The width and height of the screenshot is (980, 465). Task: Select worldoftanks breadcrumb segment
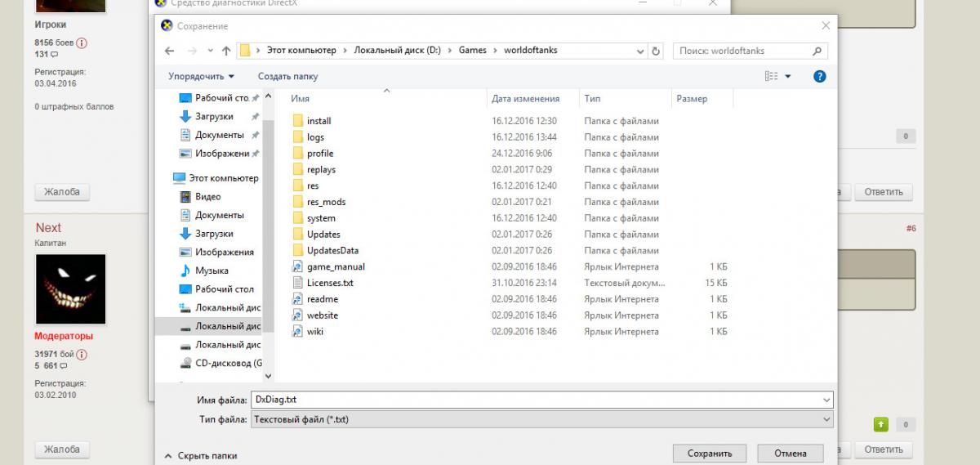530,51
